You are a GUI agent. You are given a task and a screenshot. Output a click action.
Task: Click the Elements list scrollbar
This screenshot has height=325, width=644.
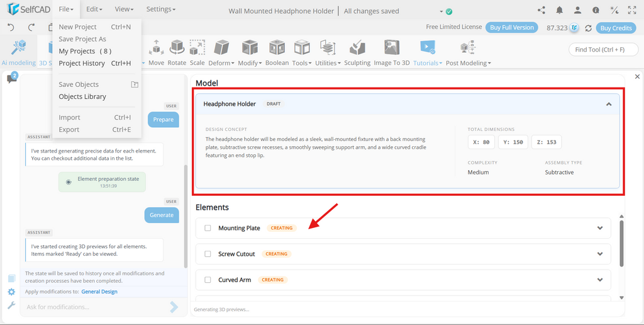coord(621,244)
